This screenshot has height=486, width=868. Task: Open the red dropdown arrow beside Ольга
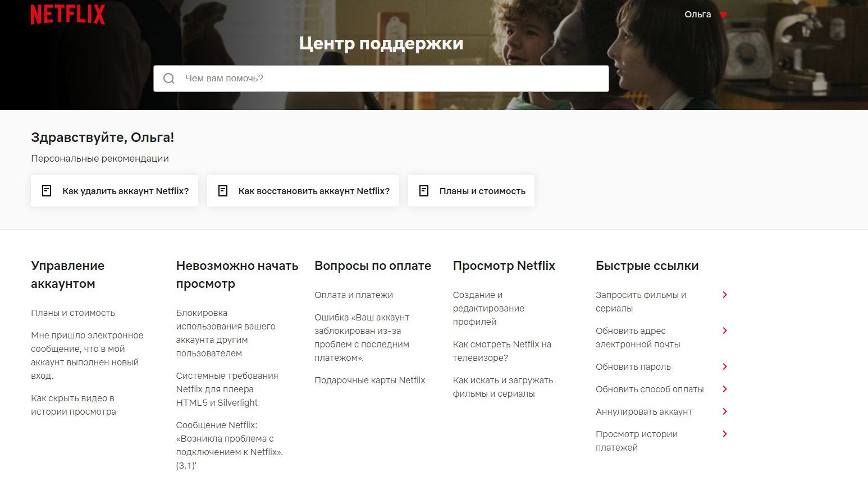723,15
